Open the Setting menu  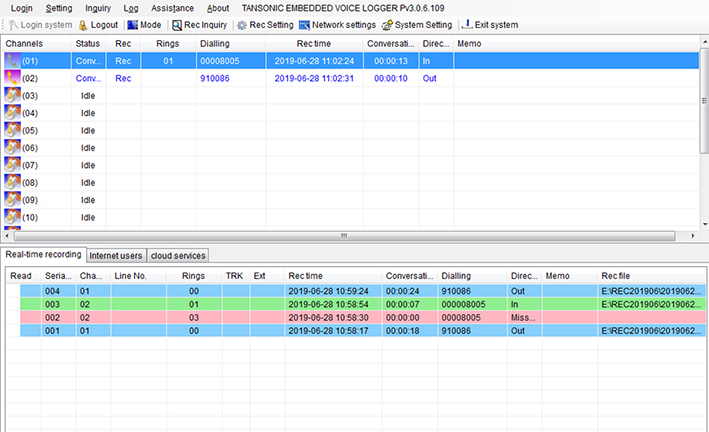(x=59, y=8)
